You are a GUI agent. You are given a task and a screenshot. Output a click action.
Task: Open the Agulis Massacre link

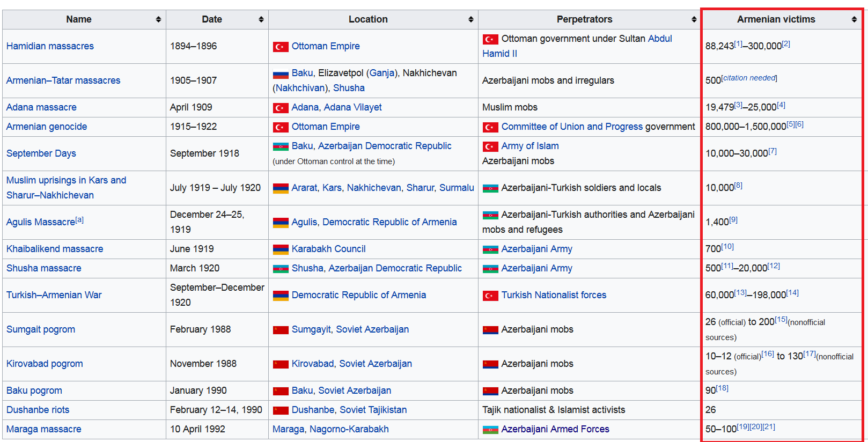41,222
